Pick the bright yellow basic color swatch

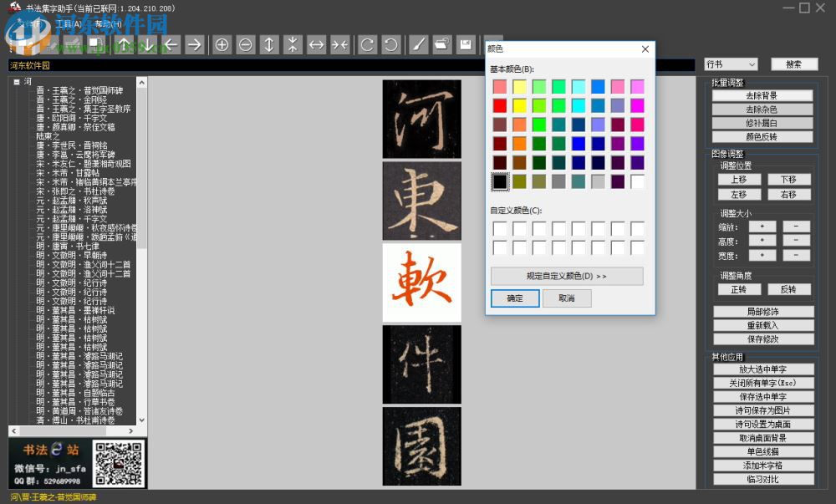point(520,105)
